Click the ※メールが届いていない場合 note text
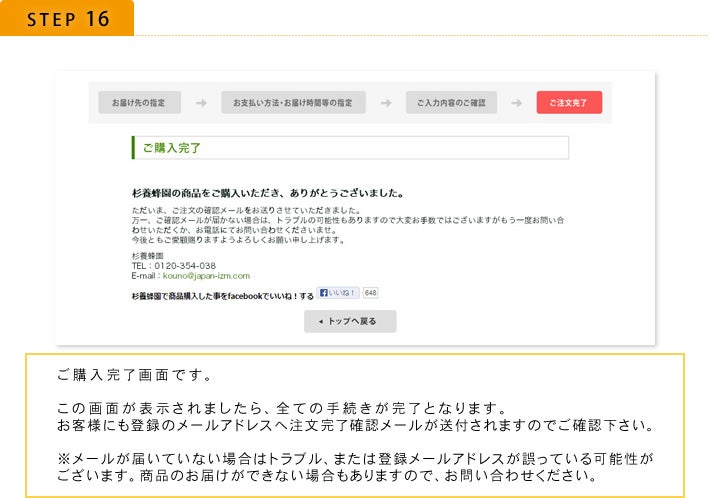This screenshot has height=498, width=710. tap(354, 467)
